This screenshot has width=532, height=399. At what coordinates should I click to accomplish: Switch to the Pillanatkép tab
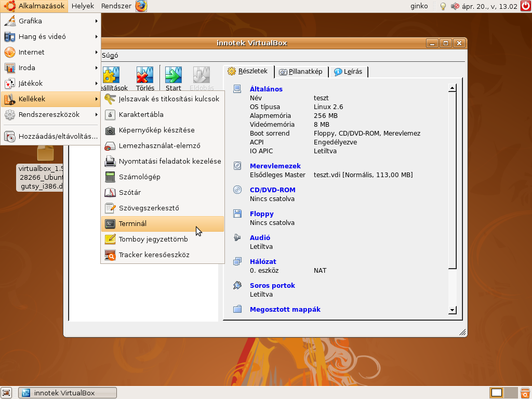pyautogui.click(x=301, y=72)
